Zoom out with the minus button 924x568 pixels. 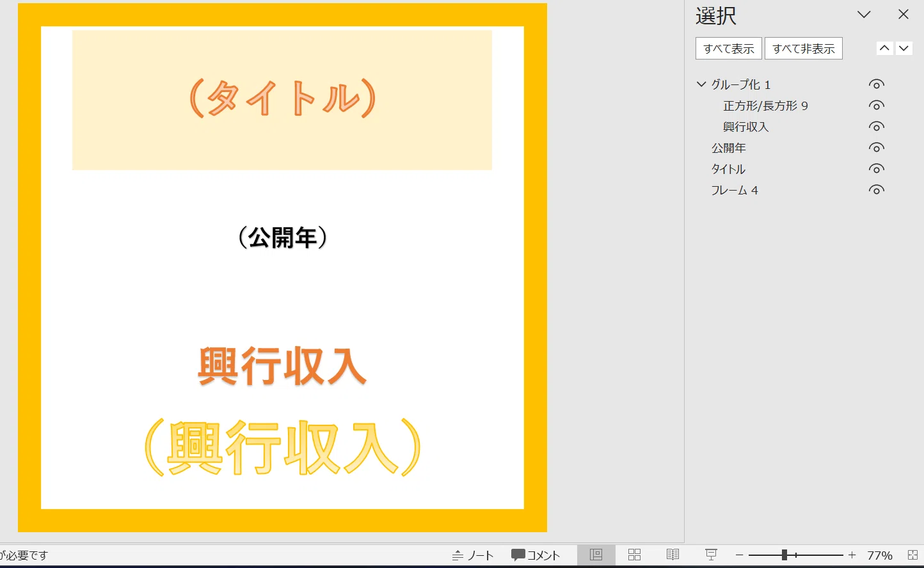click(x=739, y=555)
